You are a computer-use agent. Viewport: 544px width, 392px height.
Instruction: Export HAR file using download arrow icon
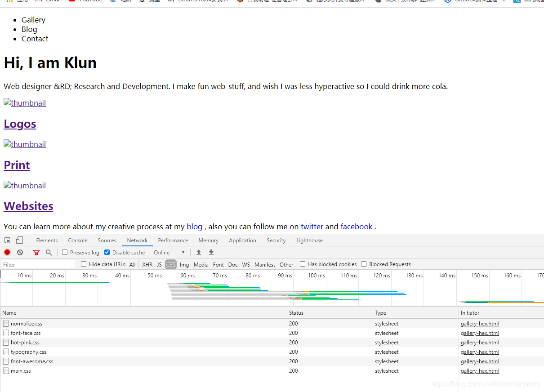click(x=211, y=252)
